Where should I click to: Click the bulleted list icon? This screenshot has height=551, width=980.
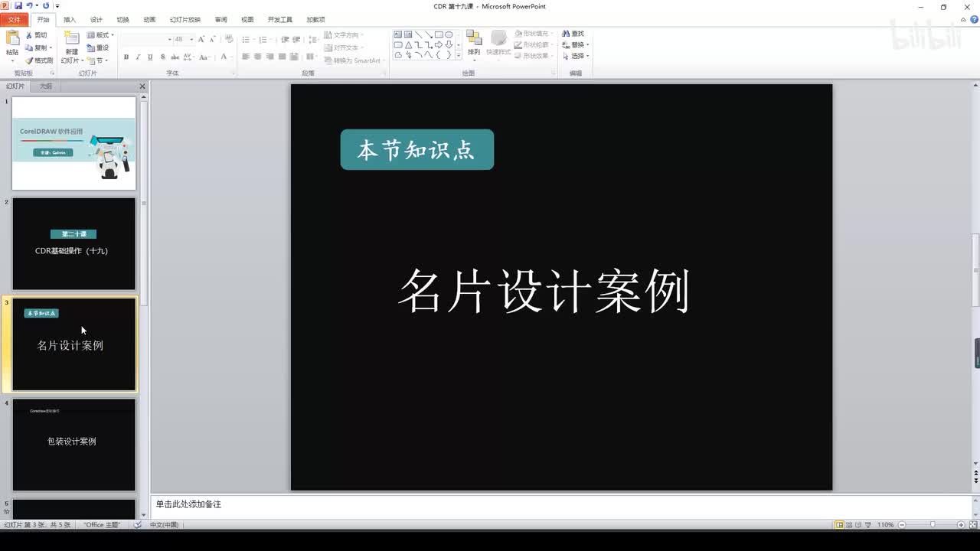(x=247, y=39)
